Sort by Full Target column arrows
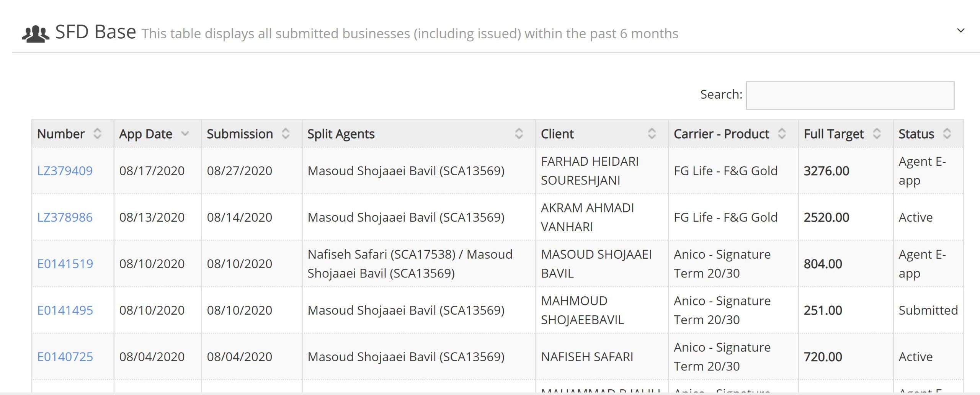The width and height of the screenshot is (980, 395). point(877,134)
